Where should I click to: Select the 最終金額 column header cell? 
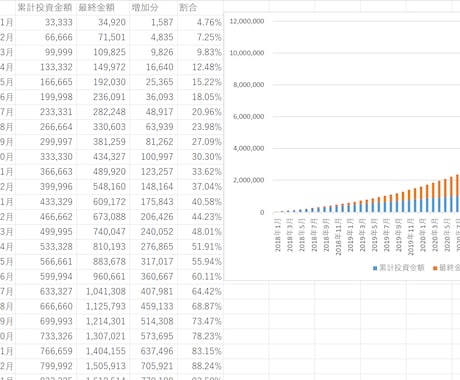tap(103, 7)
